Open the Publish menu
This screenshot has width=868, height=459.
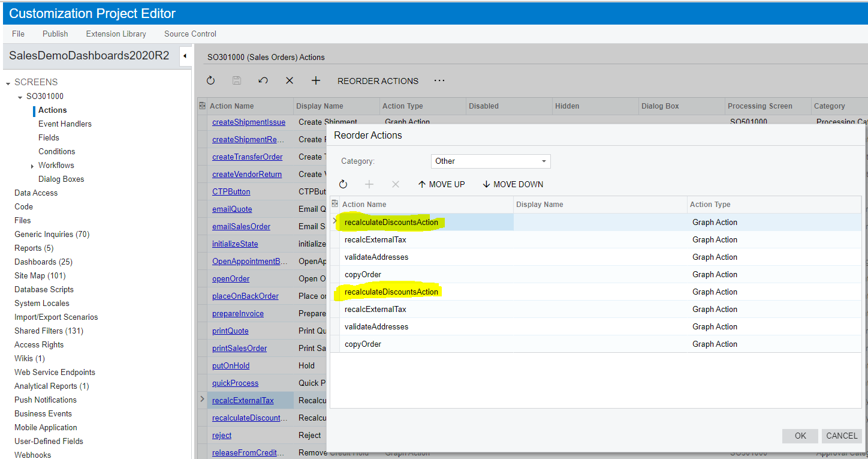coord(55,34)
